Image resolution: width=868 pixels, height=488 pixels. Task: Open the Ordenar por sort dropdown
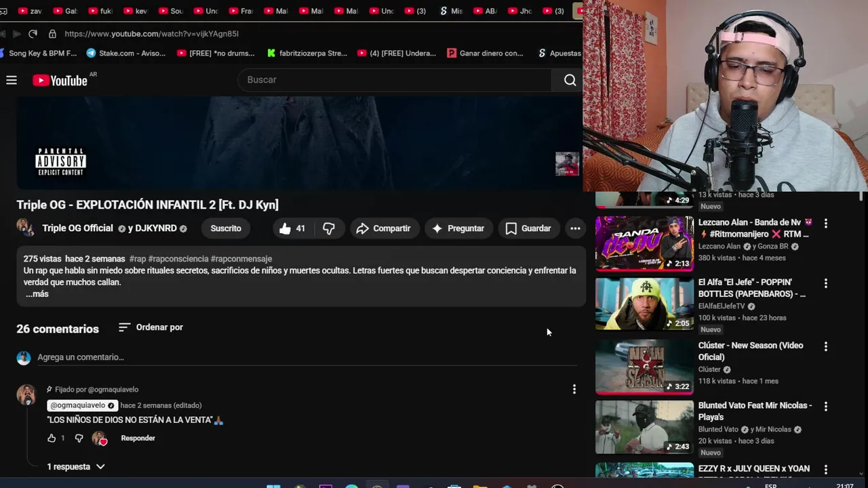(151, 327)
